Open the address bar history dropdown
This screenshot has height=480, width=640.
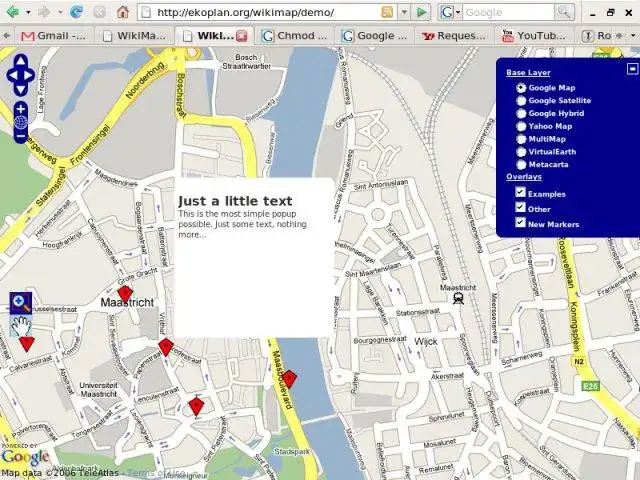coord(404,13)
